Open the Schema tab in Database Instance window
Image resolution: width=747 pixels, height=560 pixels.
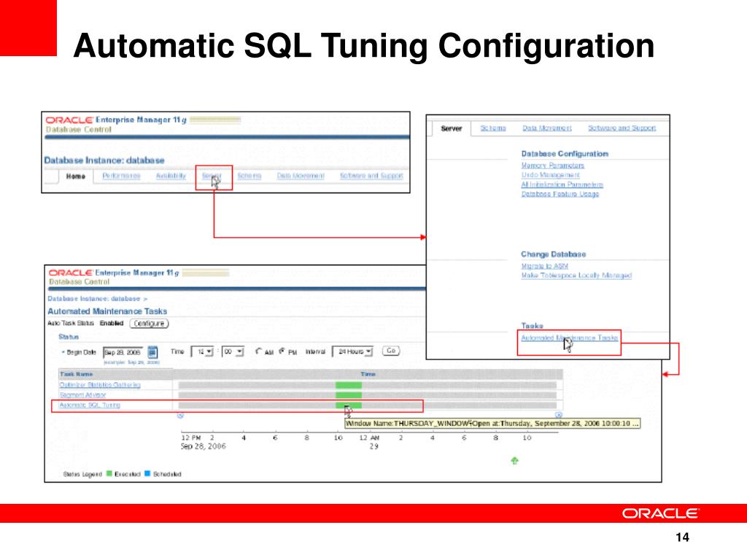249,176
